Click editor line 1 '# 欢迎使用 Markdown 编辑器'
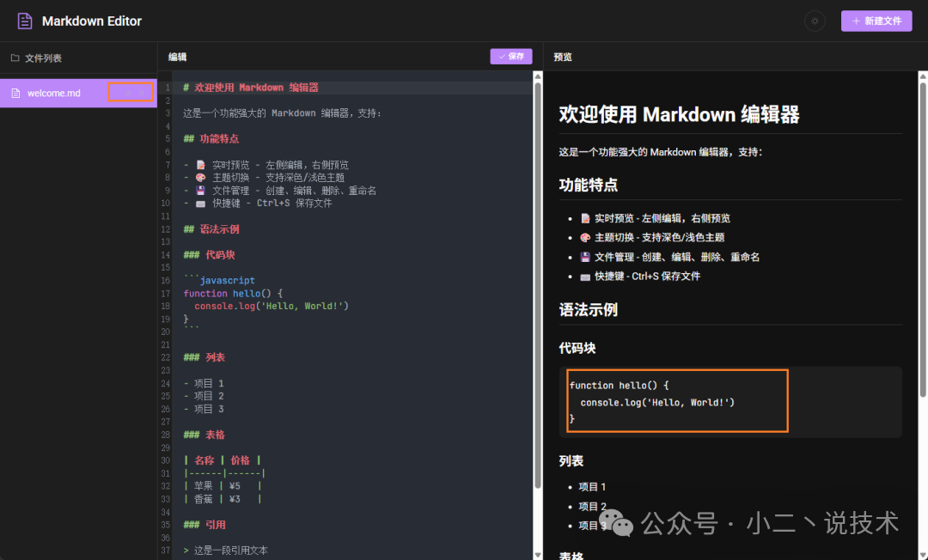Image resolution: width=928 pixels, height=560 pixels. [251, 88]
